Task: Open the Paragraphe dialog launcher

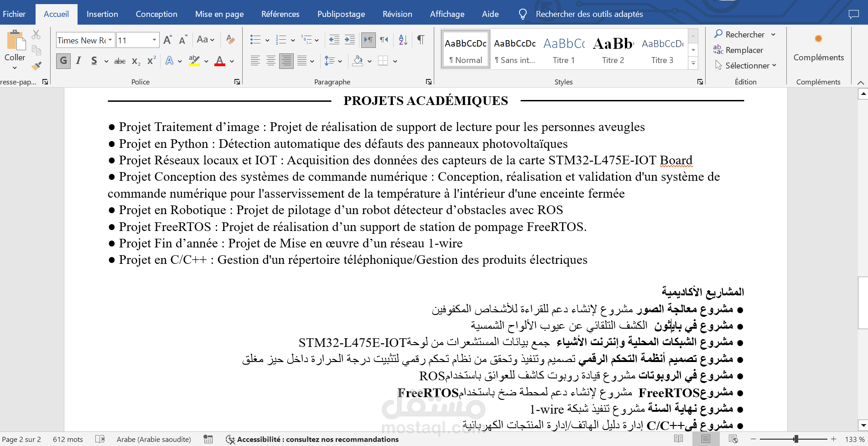Action: [429, 82]
